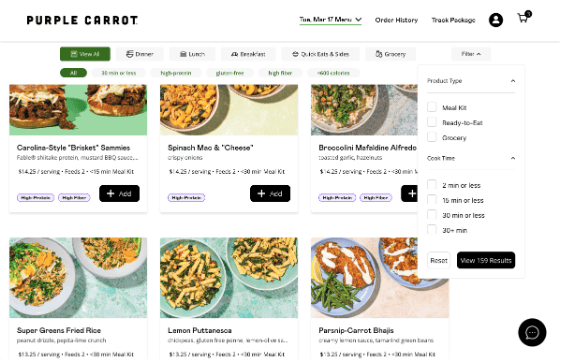Click Parsnip-Carrot Bhajis title

click(356, 330)
